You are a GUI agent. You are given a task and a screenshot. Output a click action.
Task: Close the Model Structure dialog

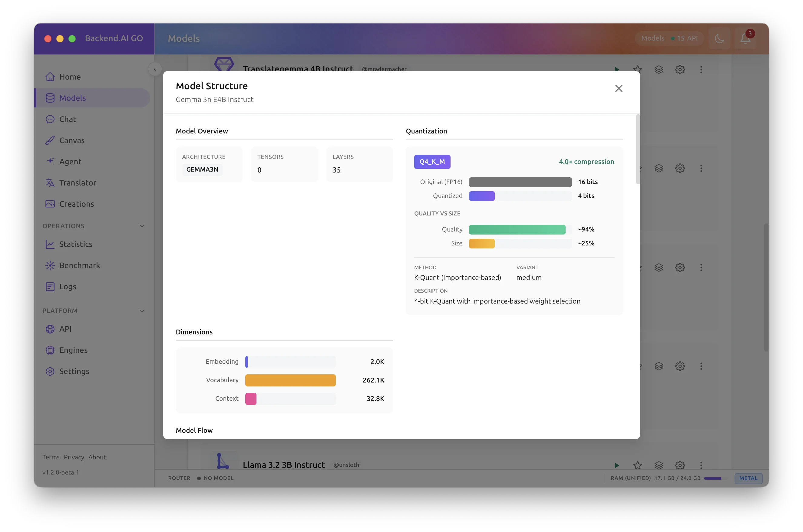[618, 89]
